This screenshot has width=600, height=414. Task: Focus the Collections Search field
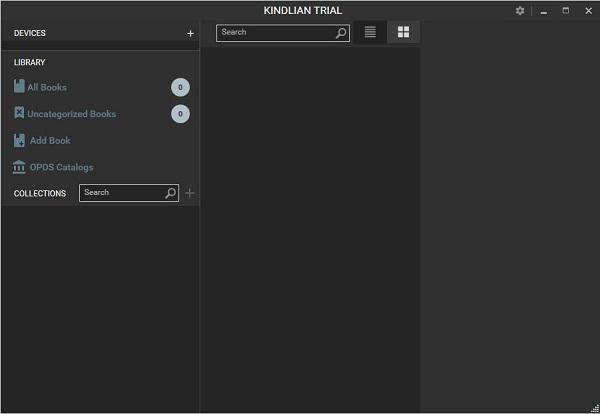click(129, 193)
